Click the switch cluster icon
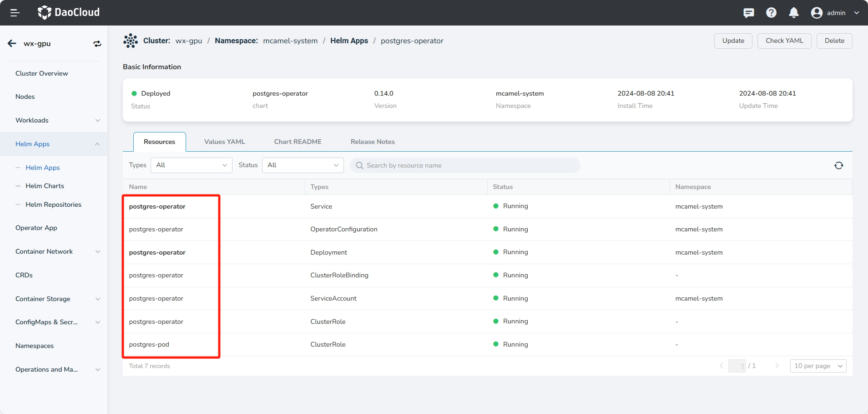 (97, 44)
